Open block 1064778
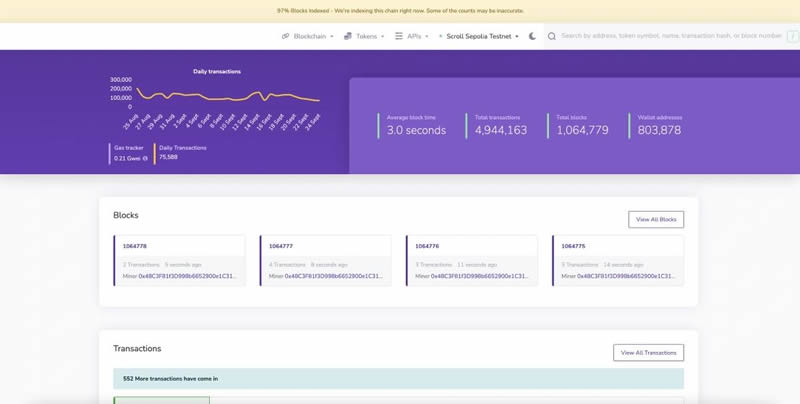This screenshot has height=404, width=800. 134,246
